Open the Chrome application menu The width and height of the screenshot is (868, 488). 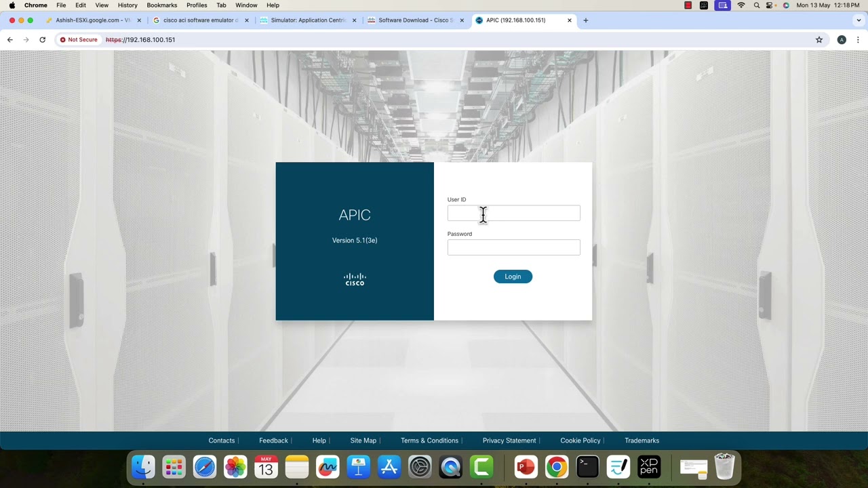(36, 5)
